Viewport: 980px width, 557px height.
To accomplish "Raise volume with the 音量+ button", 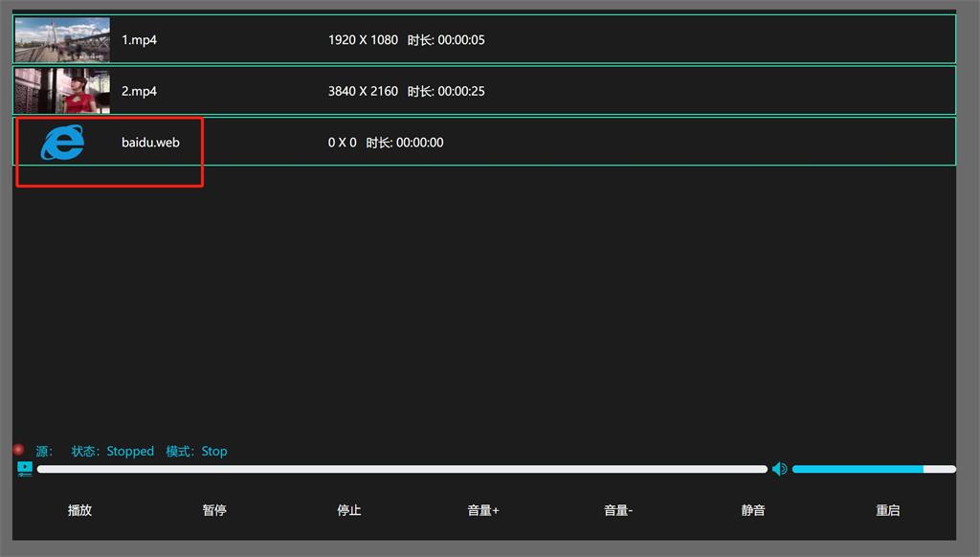I will coord(483,510).
